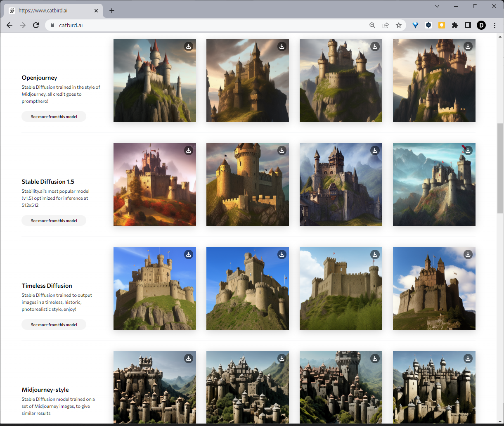Image resolution: width=504 pixels, height=426 pixels.
Task: Download second Midjourney-style image
Action: point(282,359)
